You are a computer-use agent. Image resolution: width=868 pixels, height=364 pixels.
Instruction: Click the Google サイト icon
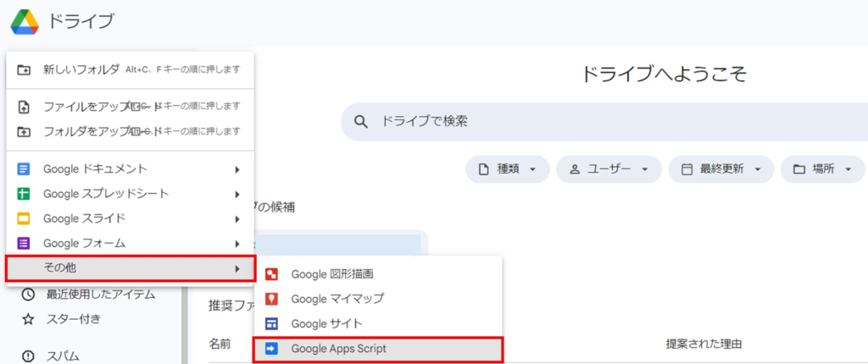[x=272, y=323]
